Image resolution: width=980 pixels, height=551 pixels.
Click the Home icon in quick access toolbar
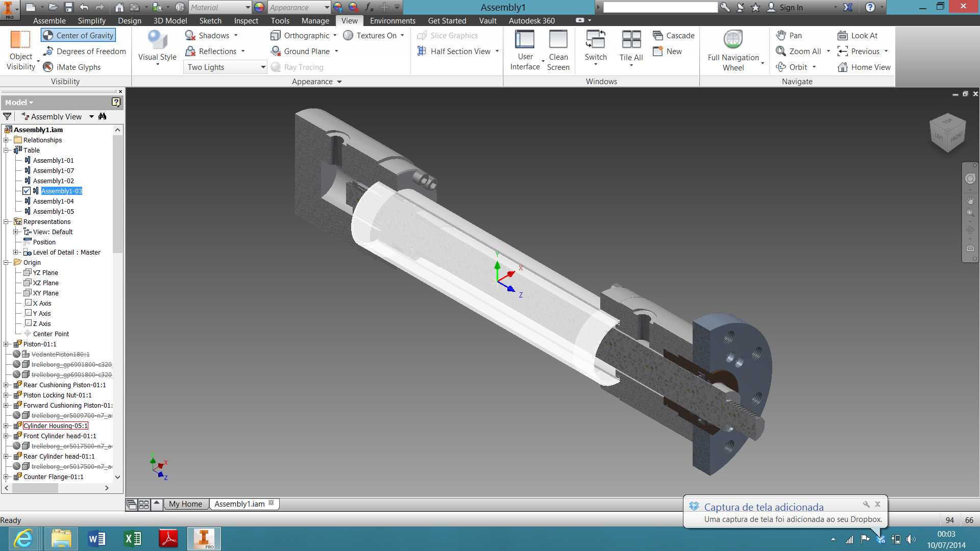pos(119,7)
